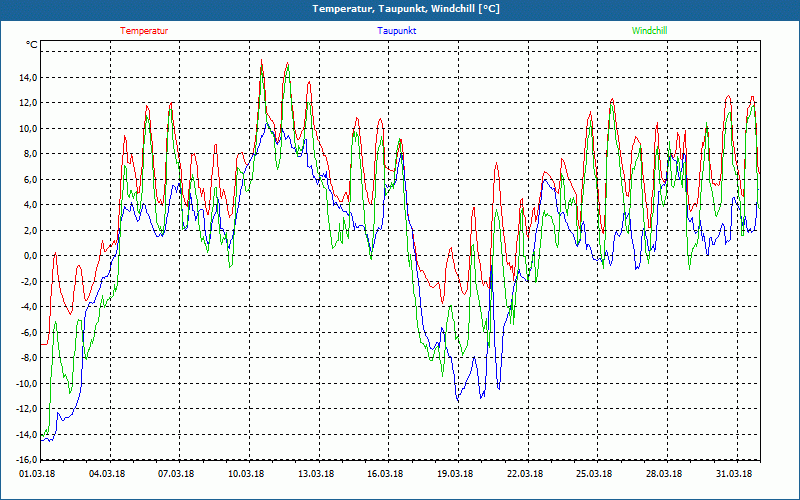Click the red Temperatur legend label
The width and height of the screenshot is (800, 500).
pyautogui.click(x=144, y=31)
